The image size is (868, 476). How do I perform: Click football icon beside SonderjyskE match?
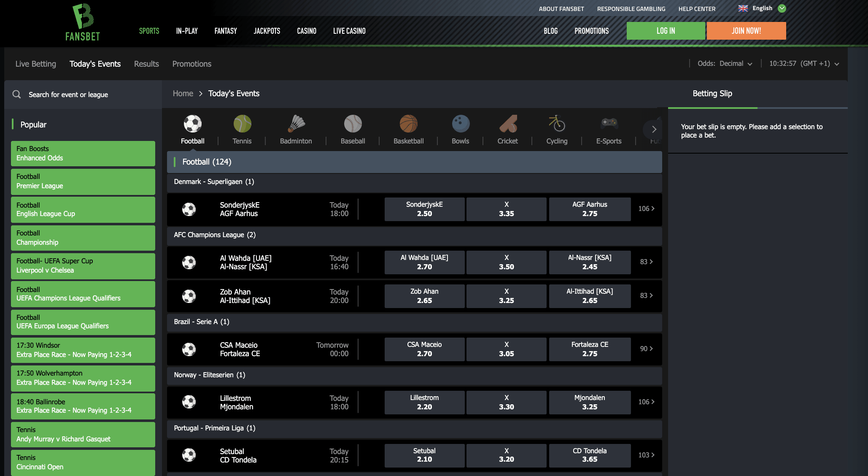[189, 209]
